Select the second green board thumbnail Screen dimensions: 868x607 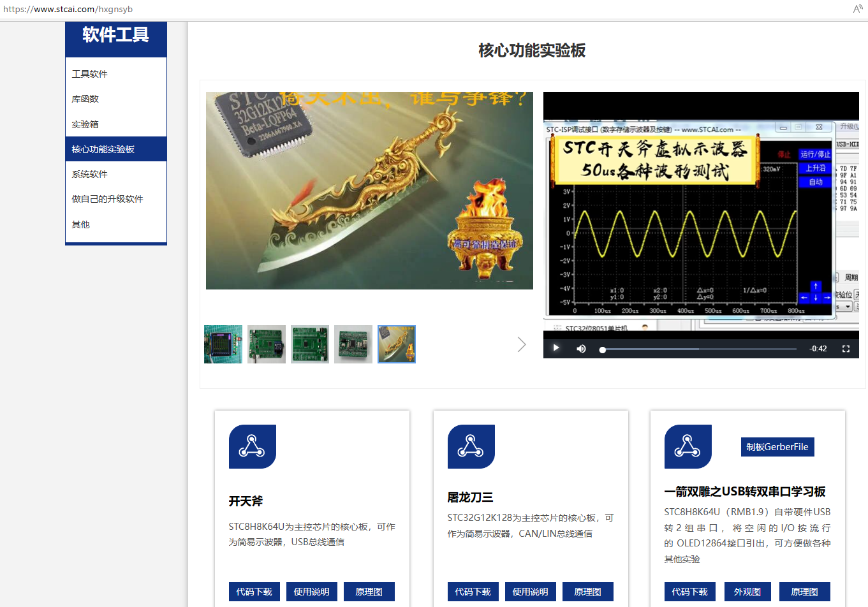pos(267,344)
